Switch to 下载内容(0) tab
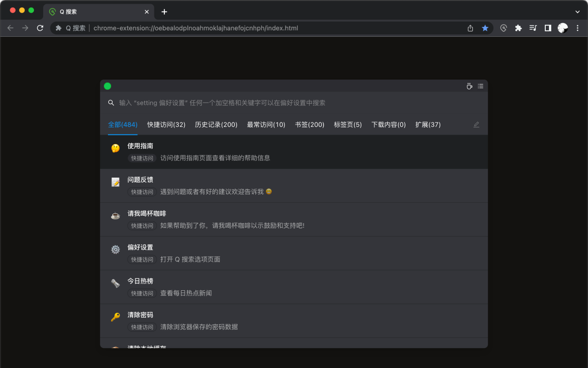The width and height of the screenshot is (588, 368). 389,125
